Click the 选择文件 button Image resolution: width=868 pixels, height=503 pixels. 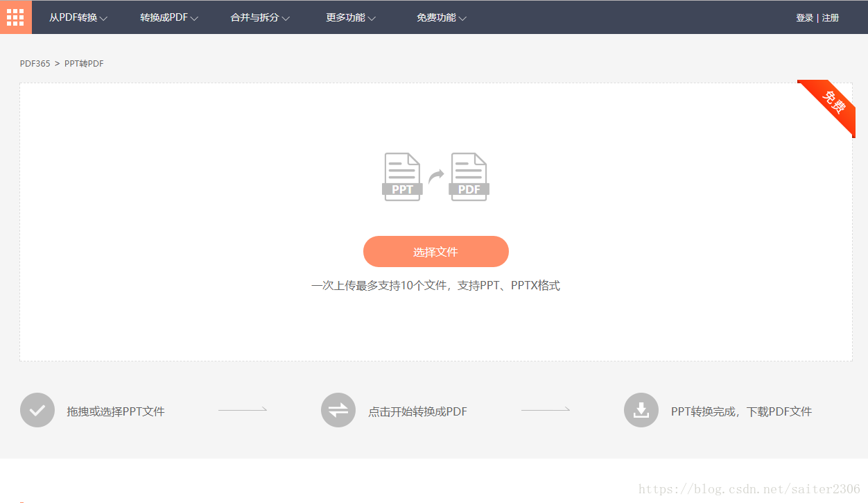436,252
